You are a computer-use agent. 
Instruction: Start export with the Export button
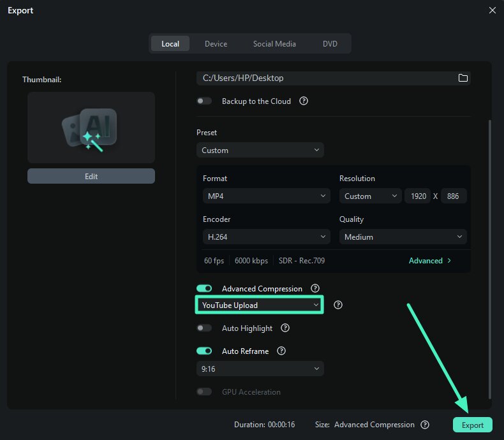coord(472,425)
